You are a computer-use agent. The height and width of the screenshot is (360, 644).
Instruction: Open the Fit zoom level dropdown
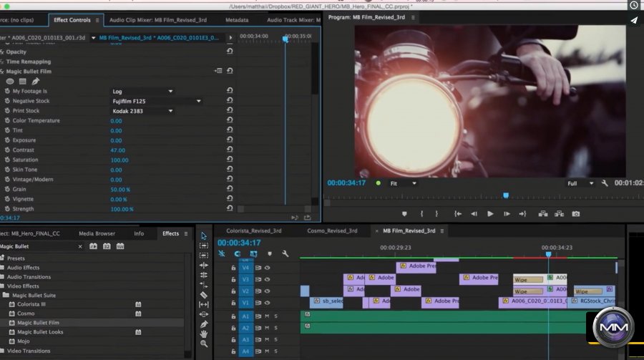pos(403,183)
